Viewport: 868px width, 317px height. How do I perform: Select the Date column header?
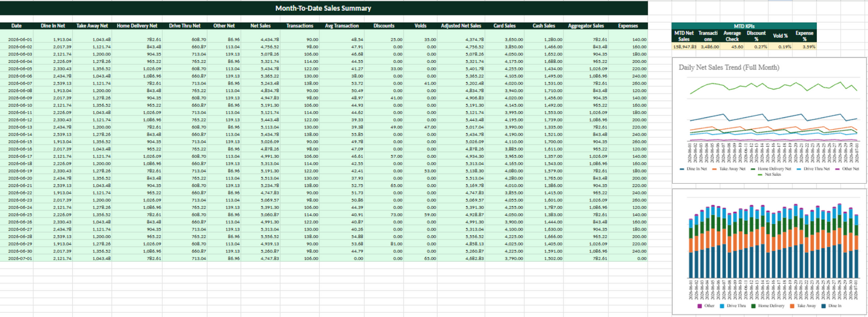coord(16,26)
